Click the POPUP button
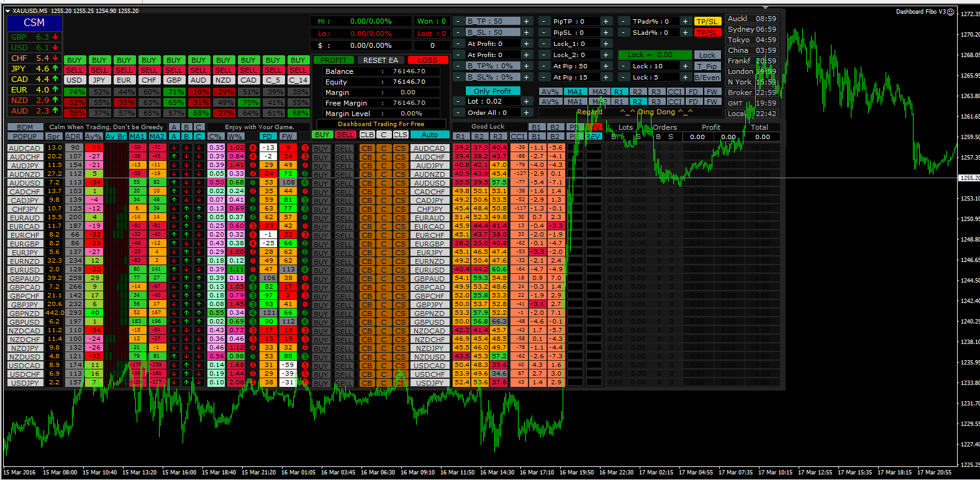Screen dimensions: 980x480 tap(25, 136)
